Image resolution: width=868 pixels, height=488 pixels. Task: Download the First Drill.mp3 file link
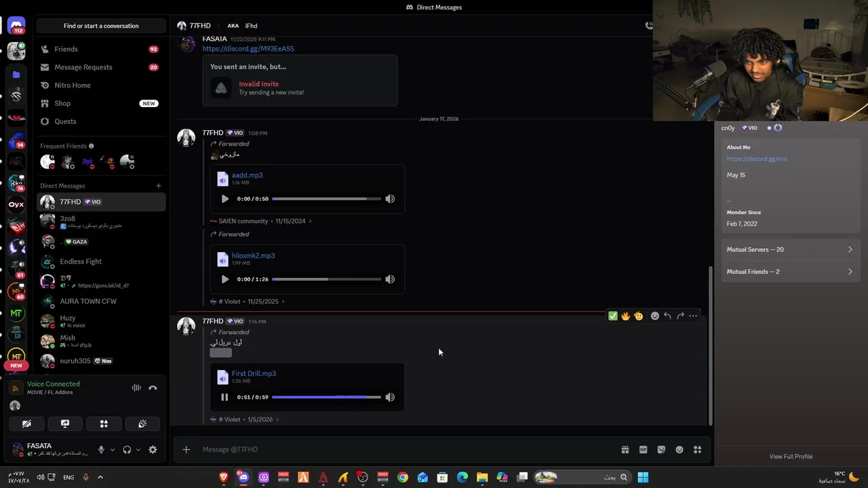pos(254,373)
